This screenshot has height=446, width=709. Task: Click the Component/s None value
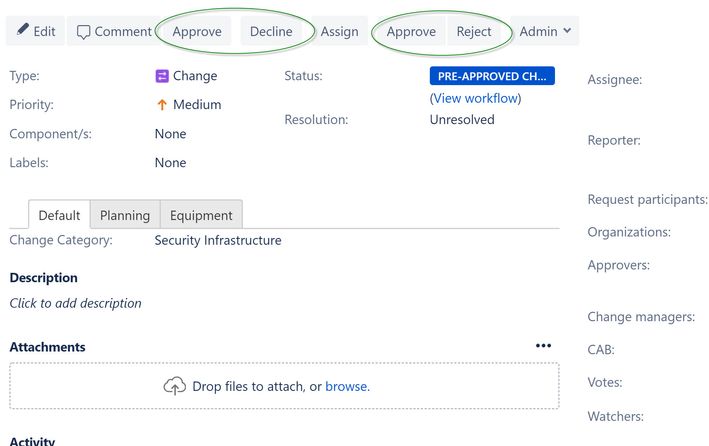[x=170, y=134]
